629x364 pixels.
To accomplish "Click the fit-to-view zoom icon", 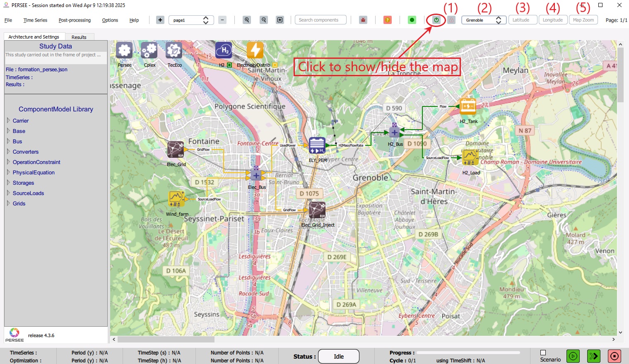I will (x=280, y=20).
